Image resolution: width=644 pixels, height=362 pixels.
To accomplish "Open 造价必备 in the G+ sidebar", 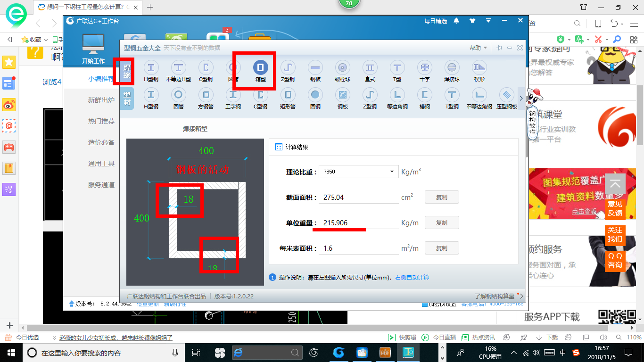I will tap(101, 142).
